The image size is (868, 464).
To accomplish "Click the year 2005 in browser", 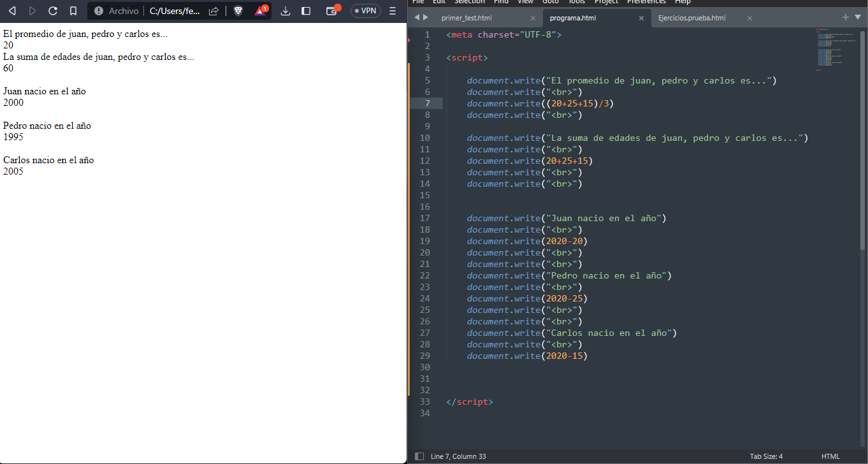I will pos(13,172).
